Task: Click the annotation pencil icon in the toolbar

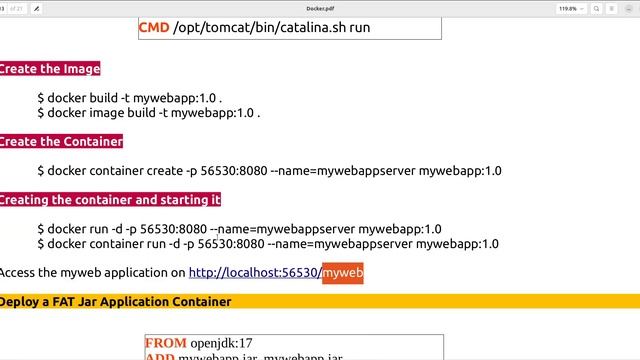Action: (36, 9)
